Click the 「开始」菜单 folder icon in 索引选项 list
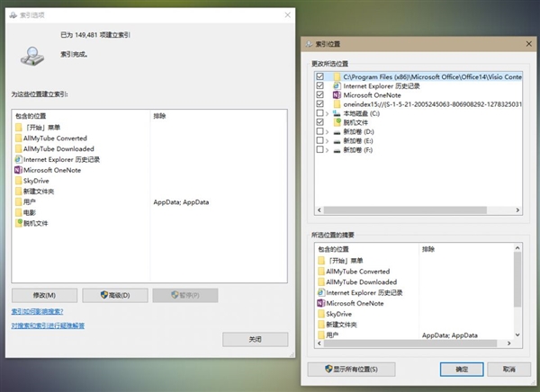 tap(19, 128)
